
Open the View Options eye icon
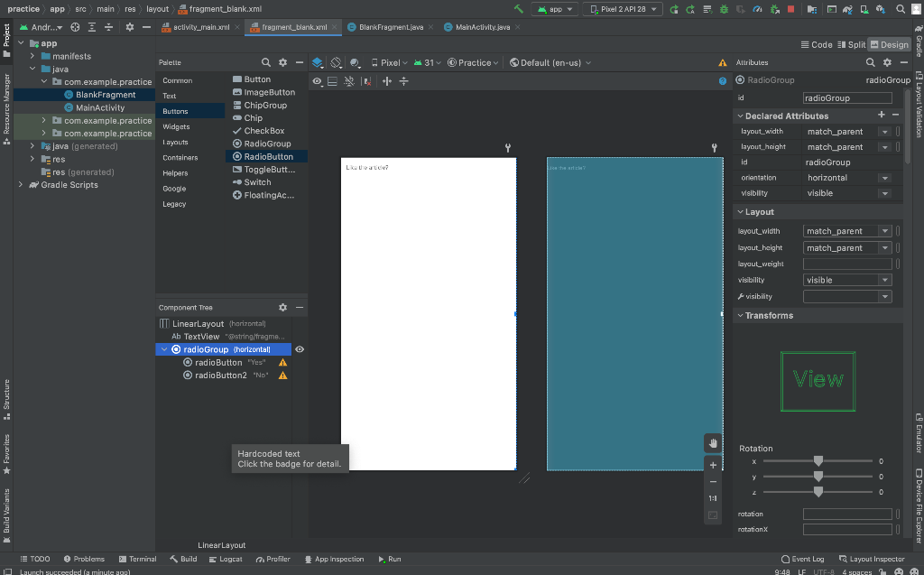(x=317, y=81)
